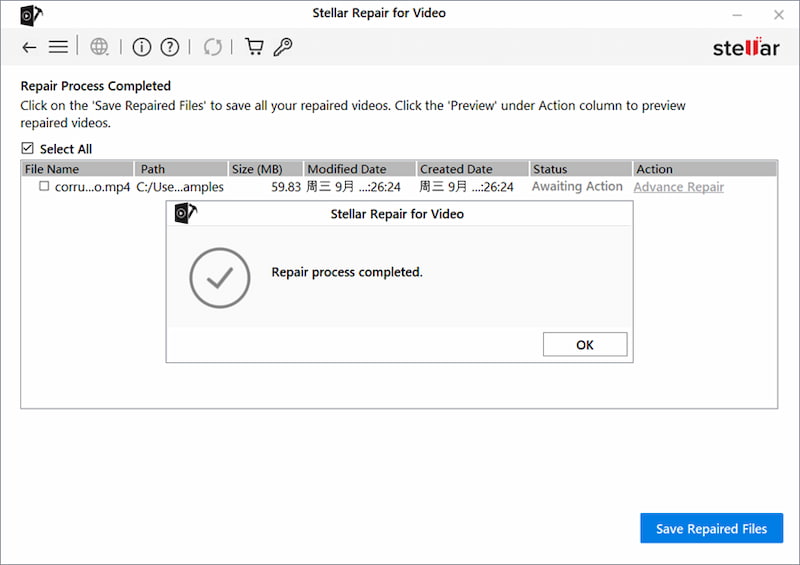Minimize the Stellar Repair window
Image resolution: width=800 pixels, height=565 pixels.
click(737, 15)
